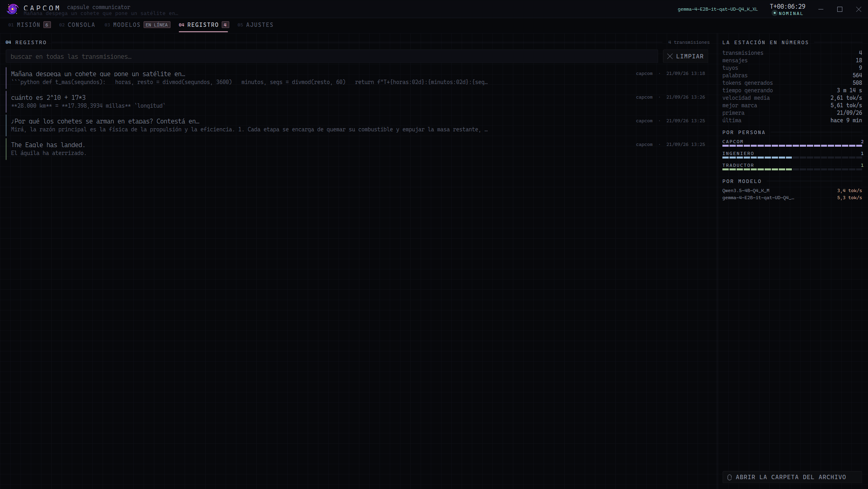This screenshot has height=489, width=868.
Task: Focus the search transmissions field
Action: point(331,56)
